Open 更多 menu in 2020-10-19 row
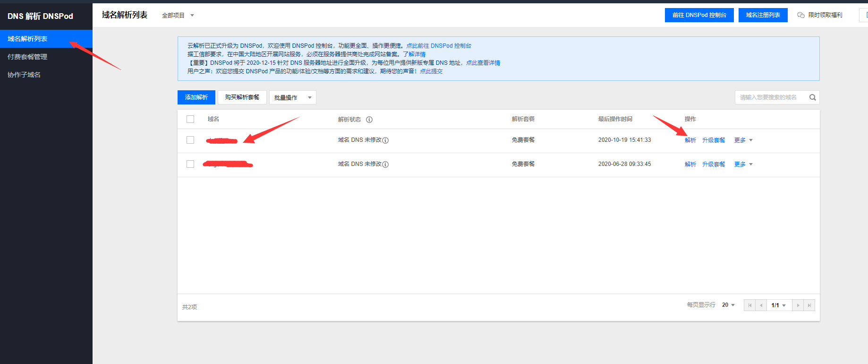The height and width of the screenshot is (364, 868). pos(743,140)
